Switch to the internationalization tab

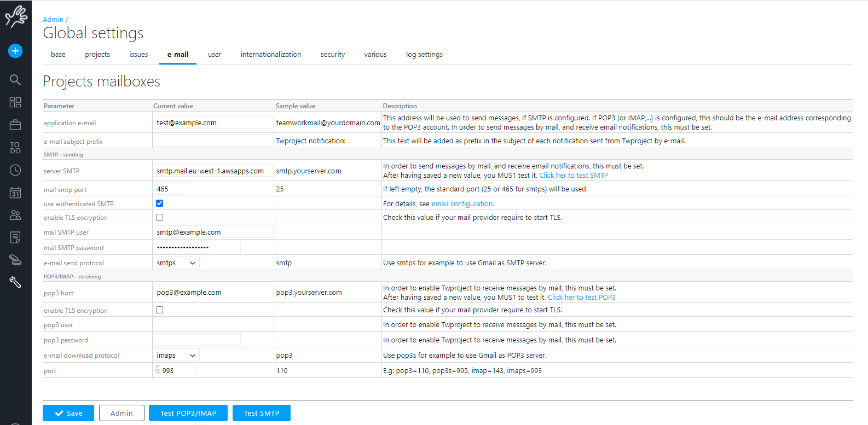(x=271, y=55)
